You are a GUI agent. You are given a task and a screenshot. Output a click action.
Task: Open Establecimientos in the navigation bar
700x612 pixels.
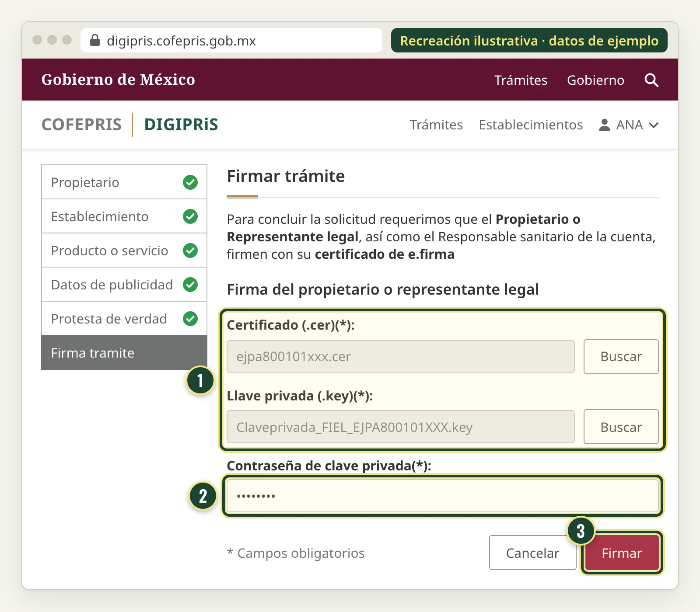(x=531, y=125)
